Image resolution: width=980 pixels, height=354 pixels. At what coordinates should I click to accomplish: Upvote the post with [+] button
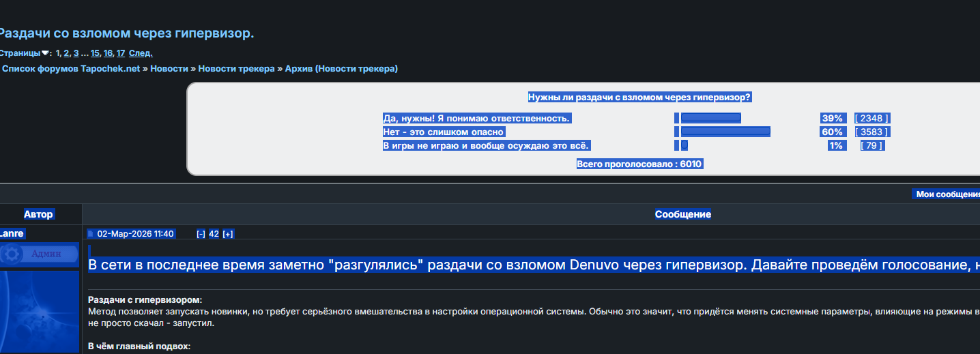click(x=228, y=234)
